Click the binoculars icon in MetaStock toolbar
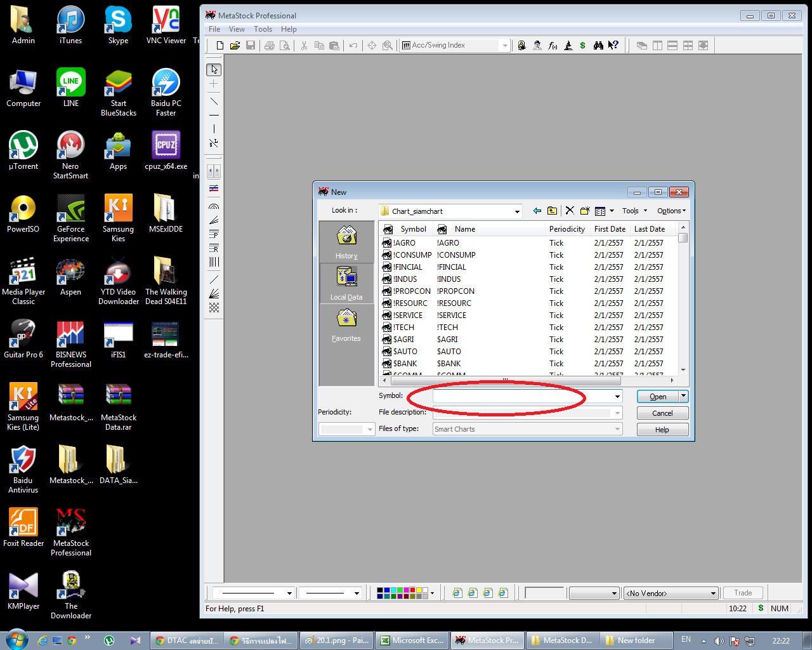Image resolution: width=812 pixels, height=650 pixels. [598, 46]
